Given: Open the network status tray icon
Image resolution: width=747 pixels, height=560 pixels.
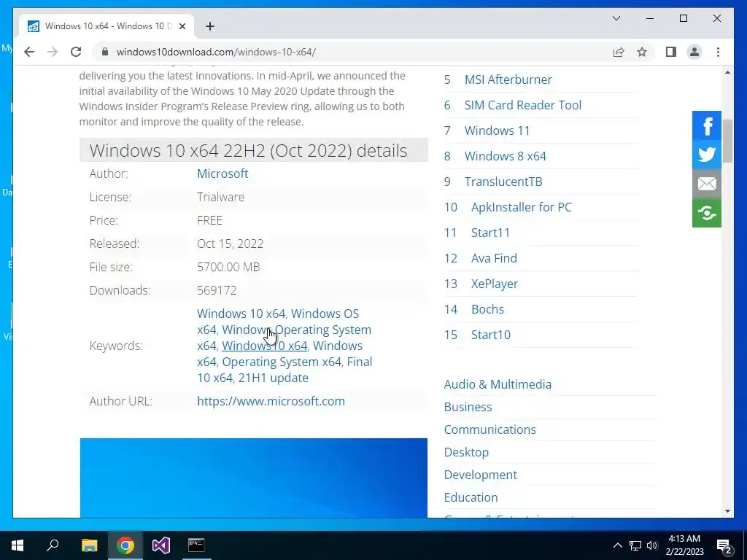Looking at the screenshot, I should tap(635, 545).
